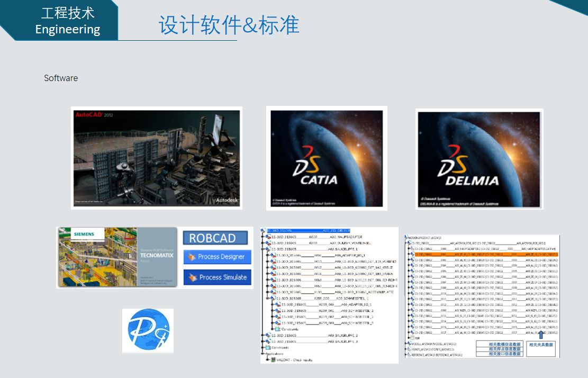Click the DS logo in CATIA image
Viewport: 588px width, 378px height.
[x=306, y=160]
